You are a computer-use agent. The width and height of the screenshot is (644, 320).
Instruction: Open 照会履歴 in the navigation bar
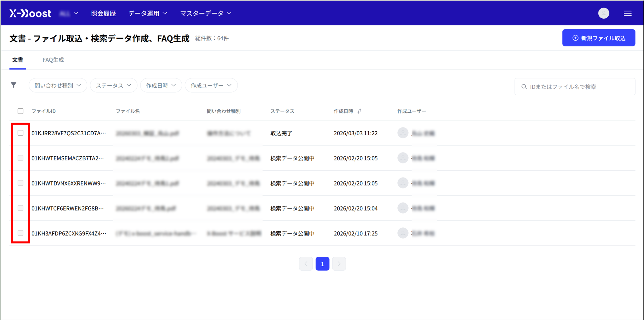(x=103, y=13)
